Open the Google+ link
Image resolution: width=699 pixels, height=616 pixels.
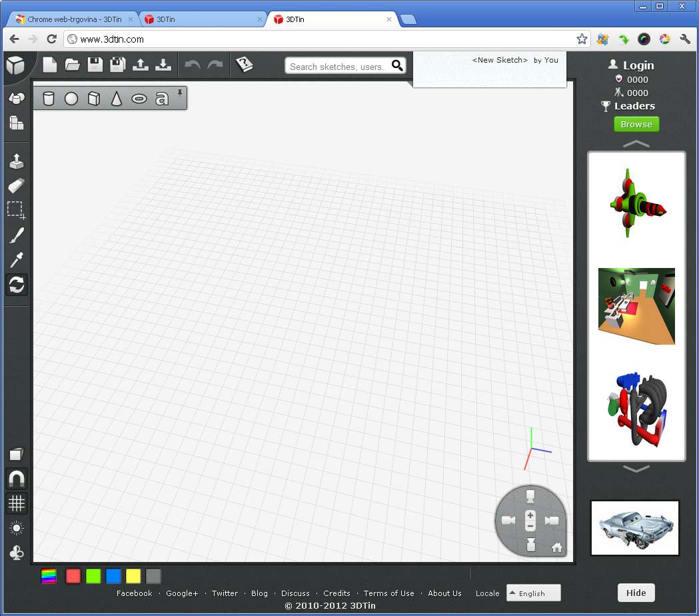182,593
